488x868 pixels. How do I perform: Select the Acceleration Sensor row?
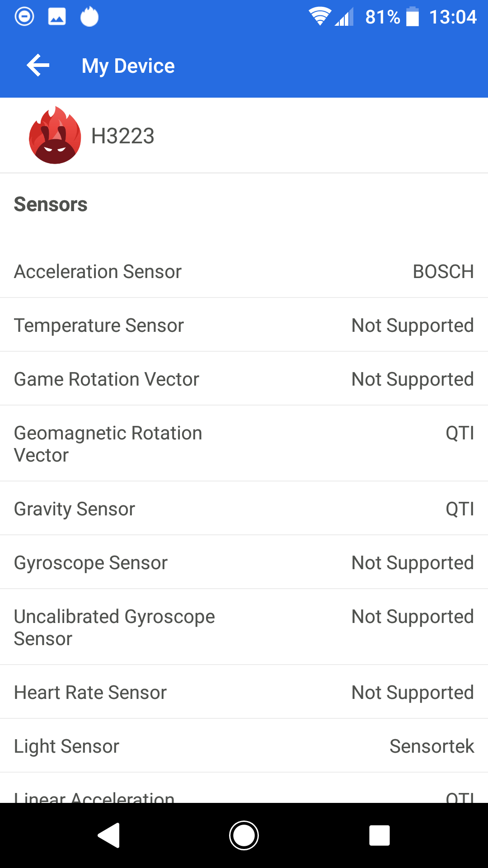244,272
